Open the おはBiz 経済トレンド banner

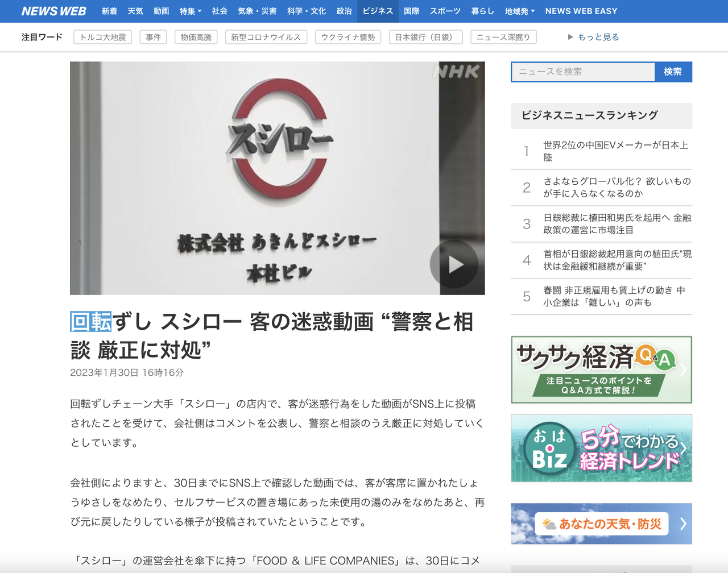pyautogui.click(x=602, y=448)
